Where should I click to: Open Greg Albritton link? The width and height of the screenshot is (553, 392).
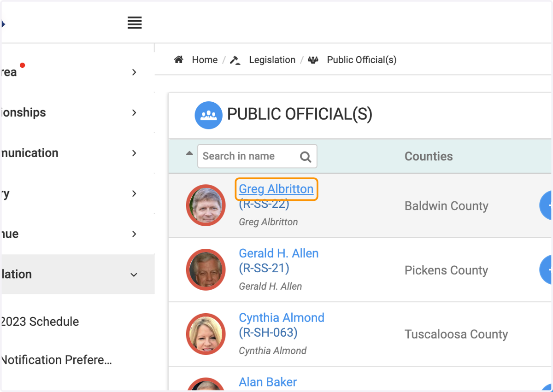tap(276, 189)
